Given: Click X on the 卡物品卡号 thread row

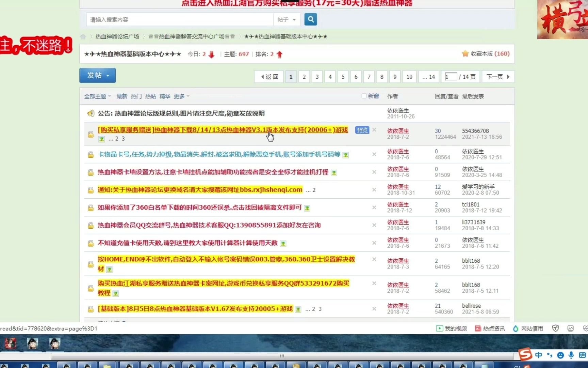Looking at the screenshot, I should point(374,154).
